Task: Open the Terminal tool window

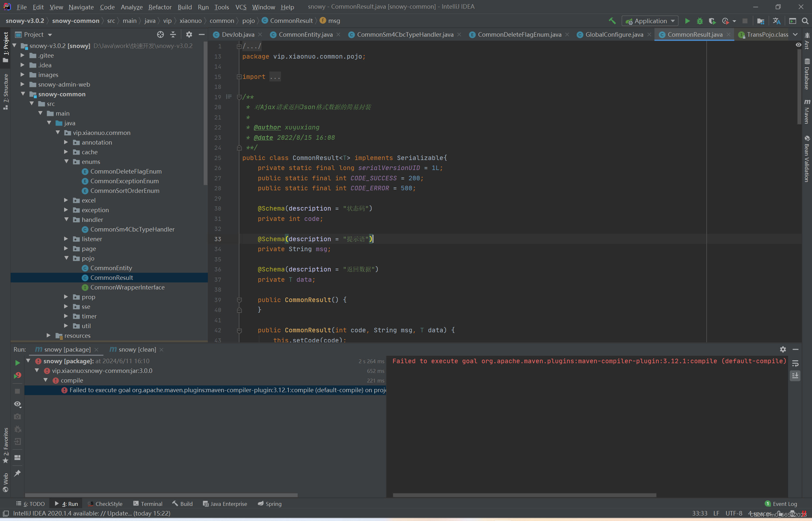Action: coord(148,504)
